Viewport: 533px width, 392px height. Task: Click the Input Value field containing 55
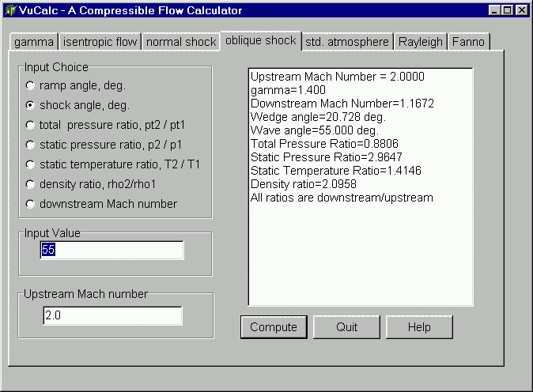click(x=112, y=250)
